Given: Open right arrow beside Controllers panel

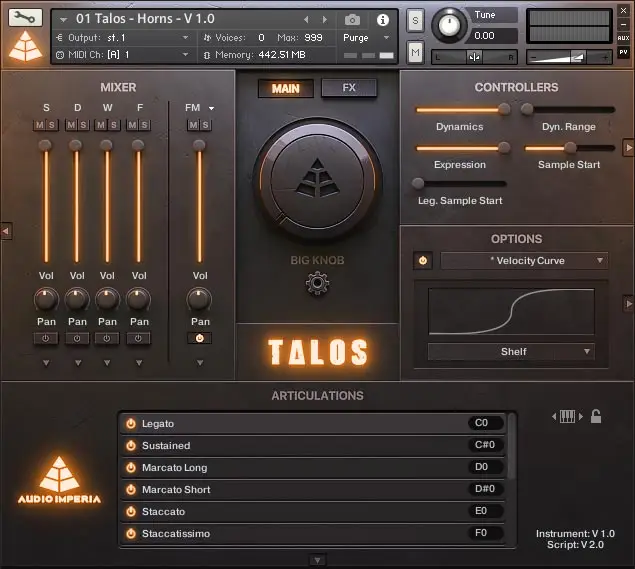Looking at the screenshot, I should tap(629, 148).
